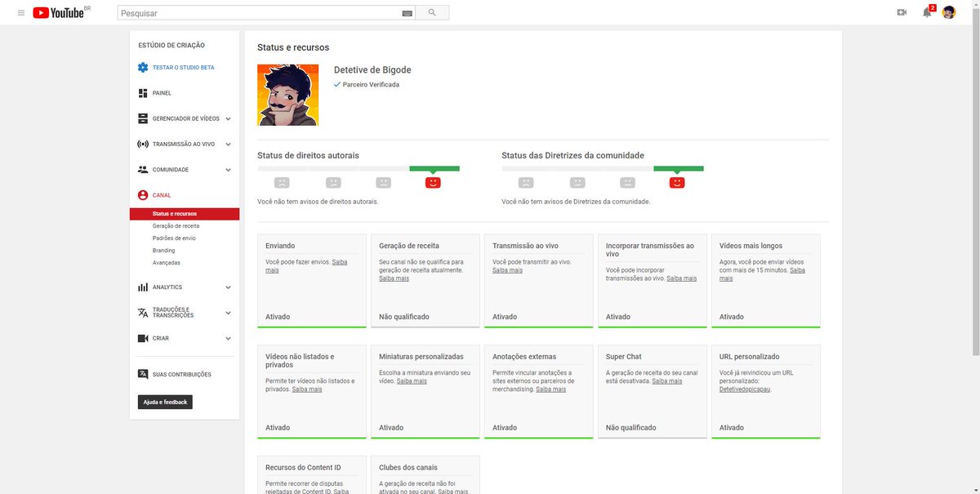980x494 pixels.
Task: Open the account avatar menu
Action: (949, 12)
